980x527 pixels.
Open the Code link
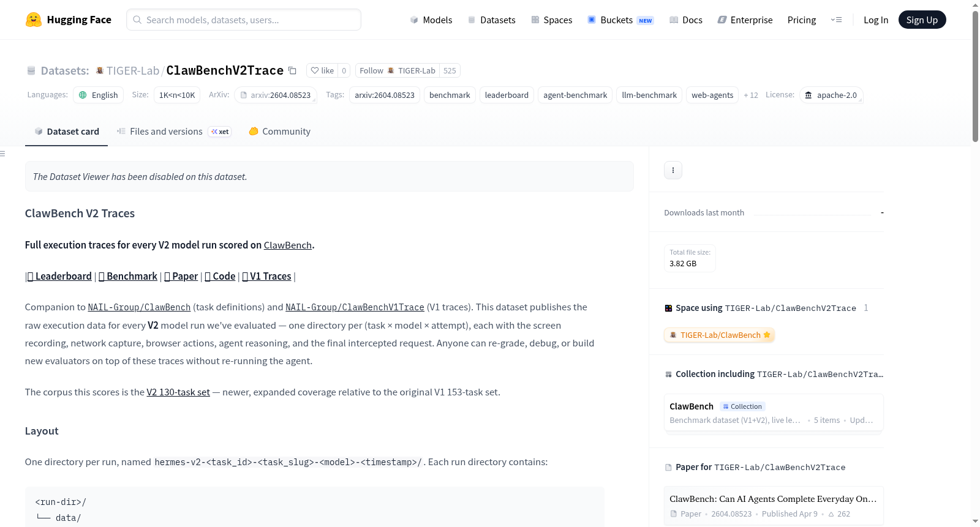click(220, 276)
